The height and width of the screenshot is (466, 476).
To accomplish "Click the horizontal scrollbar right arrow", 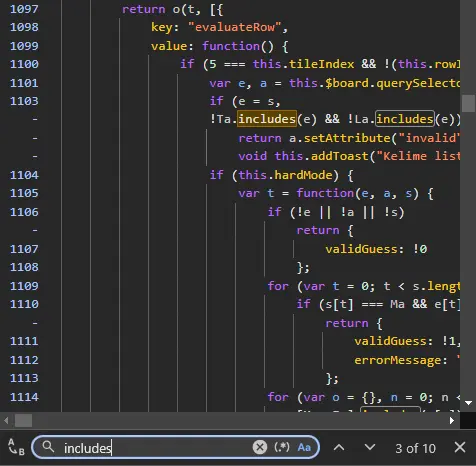I will (x=452, y=421).
